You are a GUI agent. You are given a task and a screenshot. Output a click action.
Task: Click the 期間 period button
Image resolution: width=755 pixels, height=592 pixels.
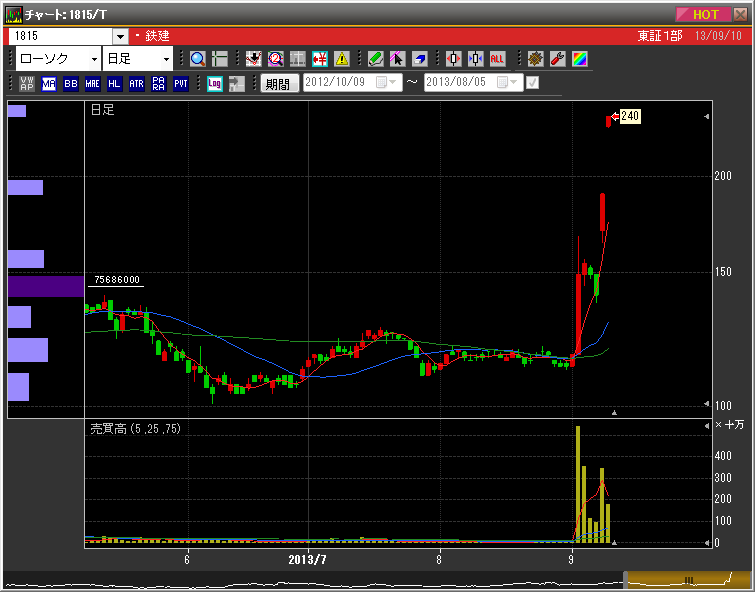[x=277, y=84]
